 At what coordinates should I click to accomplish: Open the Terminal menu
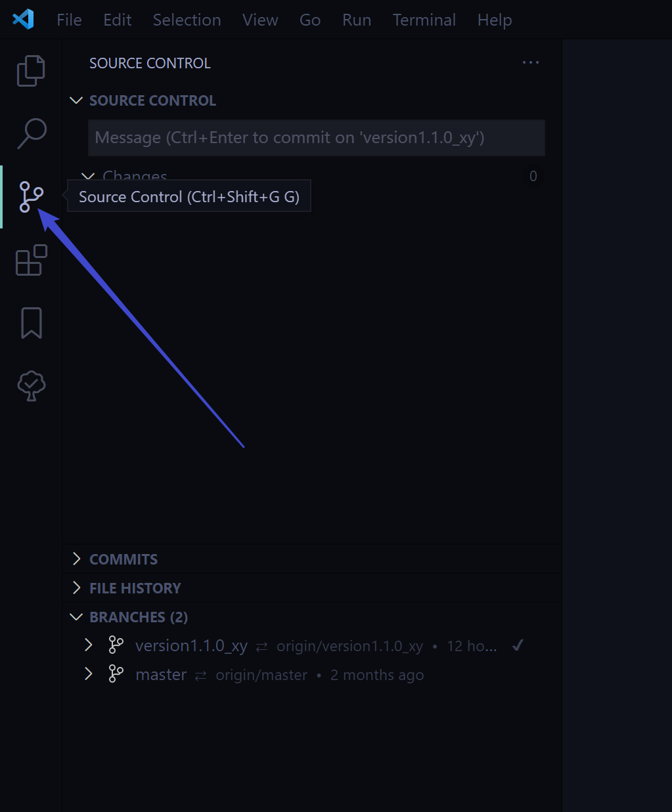[x=424, y=20]
